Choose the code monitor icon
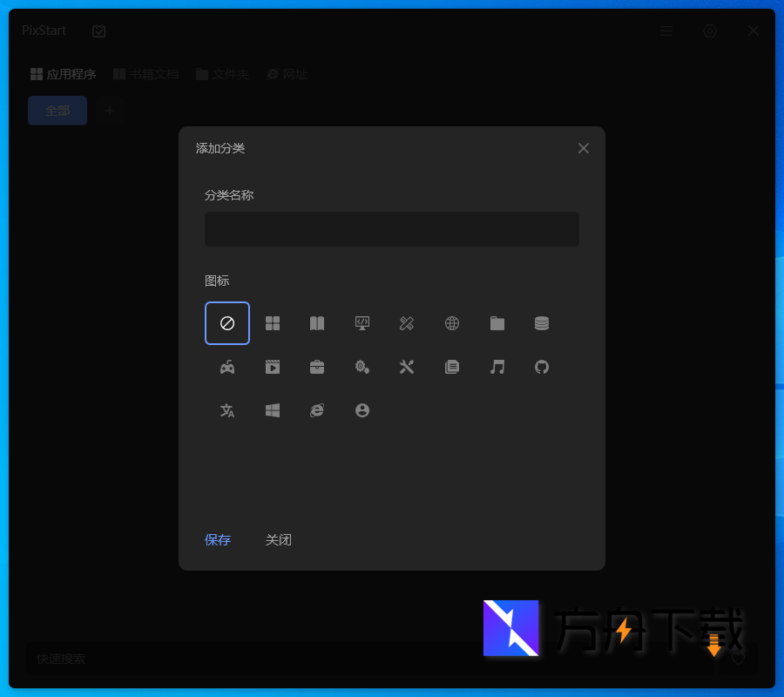This screenshot has height=697, width=784. [362, 322]
